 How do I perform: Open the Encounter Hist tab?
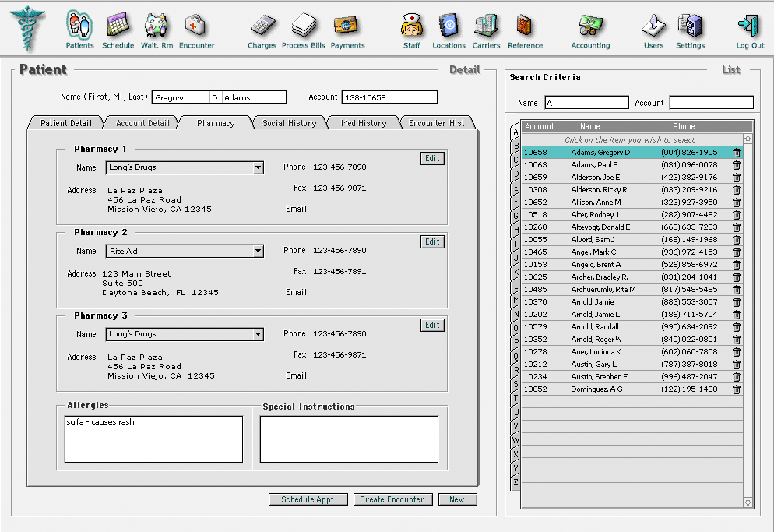click(x=437, y=123)
